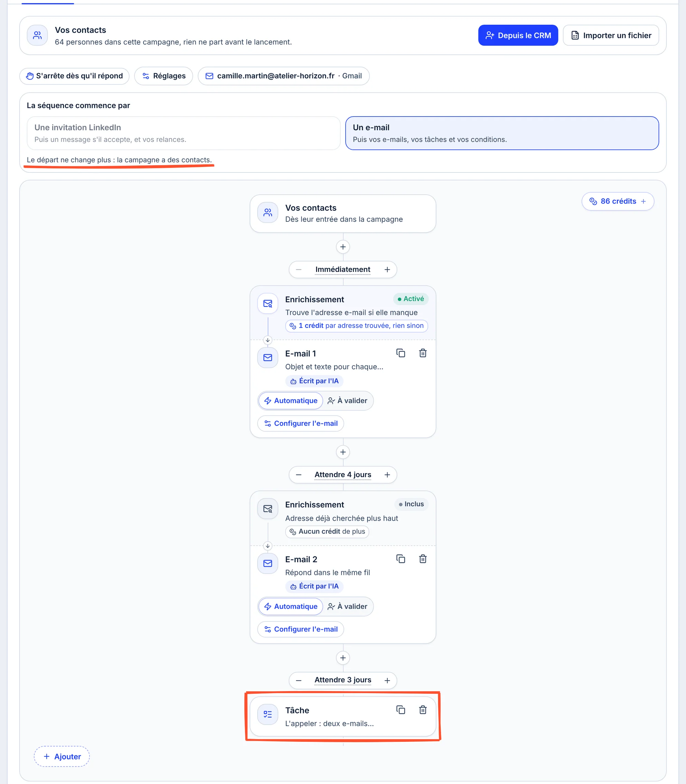Image resolution: width=686 pixels, height=784 pixels.
Task: Add a step after the E-mail 2 card
Action: click(x=343, y=658)
